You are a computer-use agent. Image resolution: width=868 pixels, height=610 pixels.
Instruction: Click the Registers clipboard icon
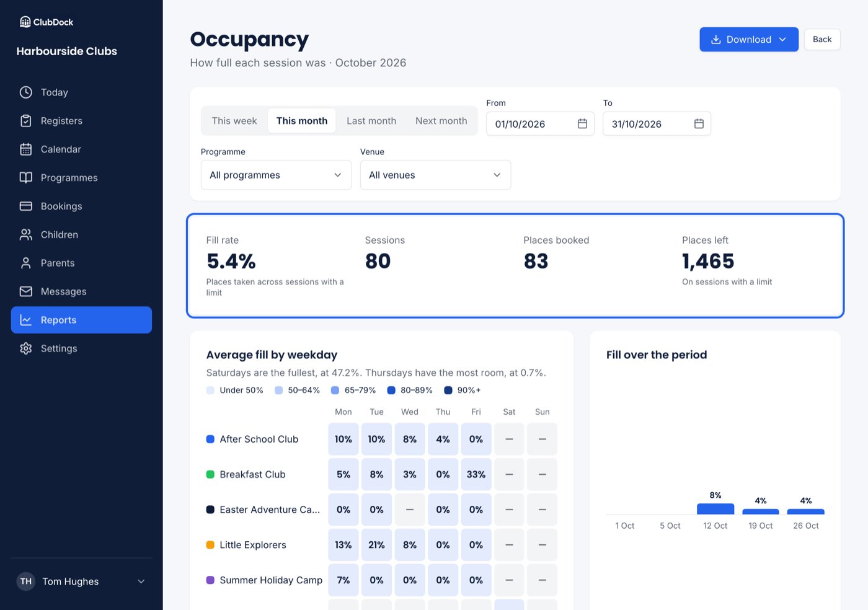pyautogui.click(x=26, y=121)
